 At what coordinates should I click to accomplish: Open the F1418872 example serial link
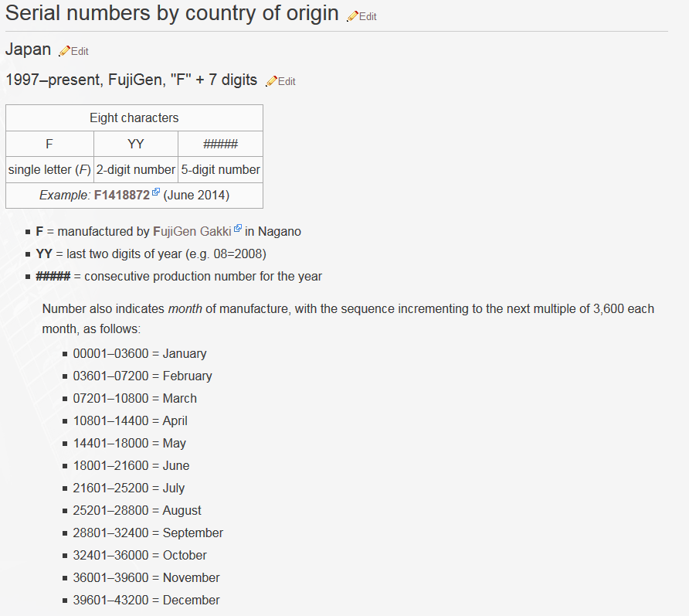point(122,196)
